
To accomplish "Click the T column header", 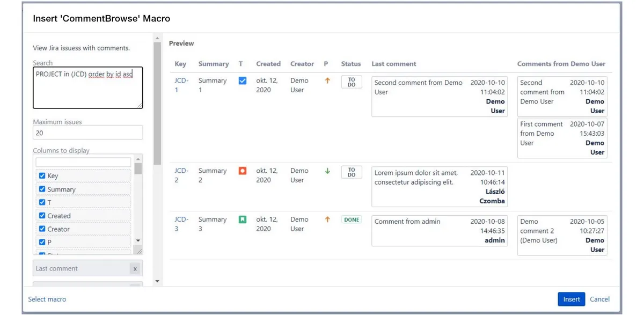I will tap(241, 64).
